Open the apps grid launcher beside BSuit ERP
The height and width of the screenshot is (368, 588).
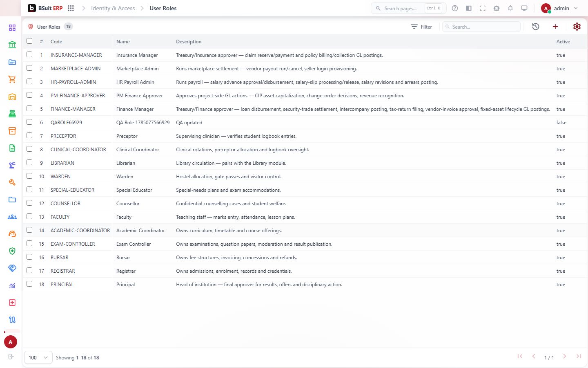click(x=71, y=8)
